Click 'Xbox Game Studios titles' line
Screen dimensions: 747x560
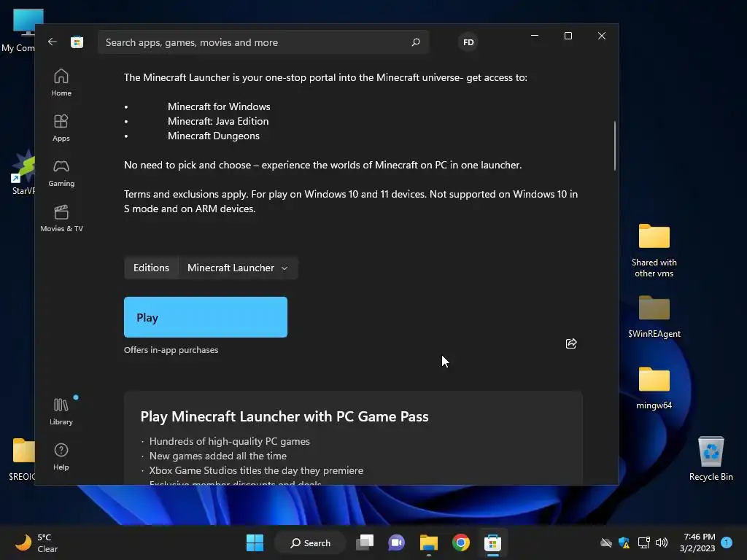click(x=256, y=470)
